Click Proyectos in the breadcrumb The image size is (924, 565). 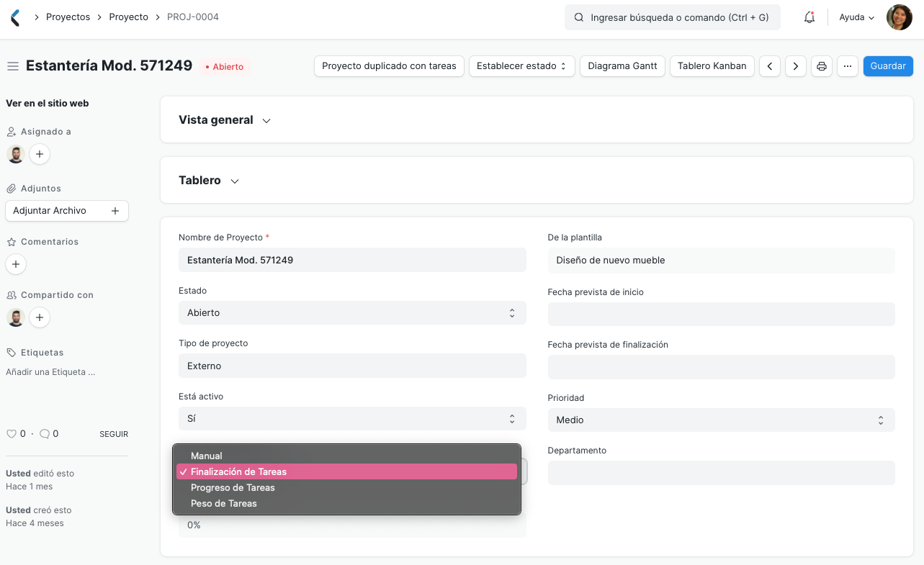[x=68, y=17]
